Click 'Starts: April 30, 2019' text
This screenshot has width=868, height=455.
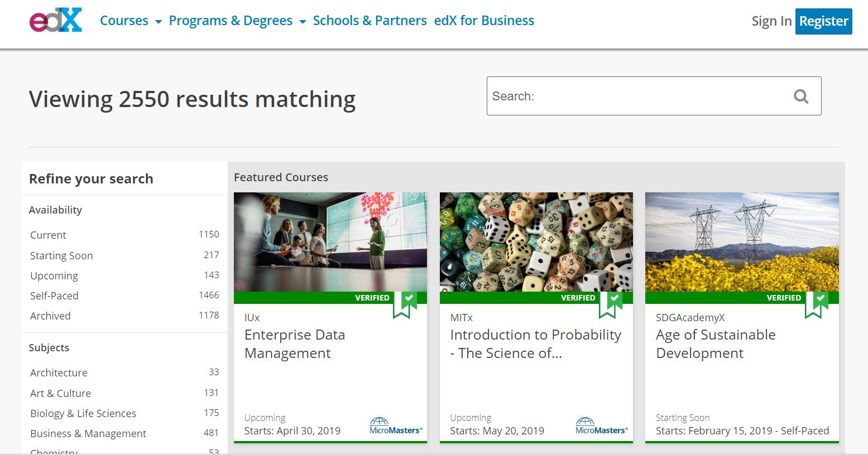pyautogui.click(x=292, y=431)
